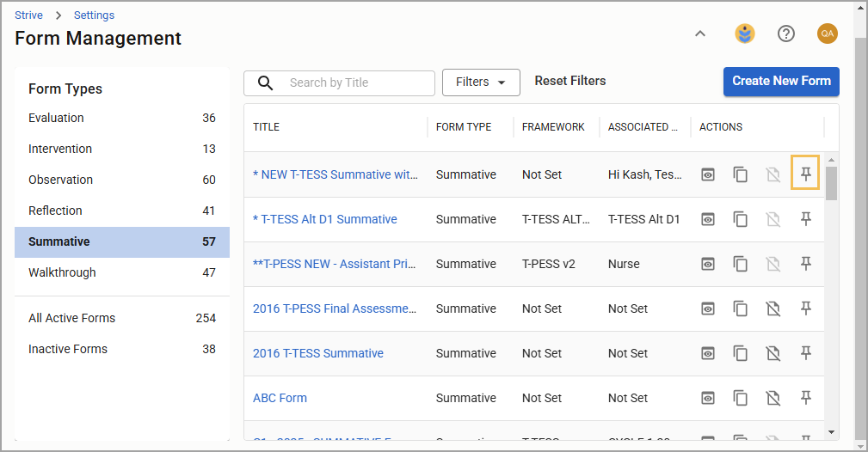Pin the 2016 T-TESS Summative form
The height and width of the screenshot is (452, 868).
tap(805, 353)
